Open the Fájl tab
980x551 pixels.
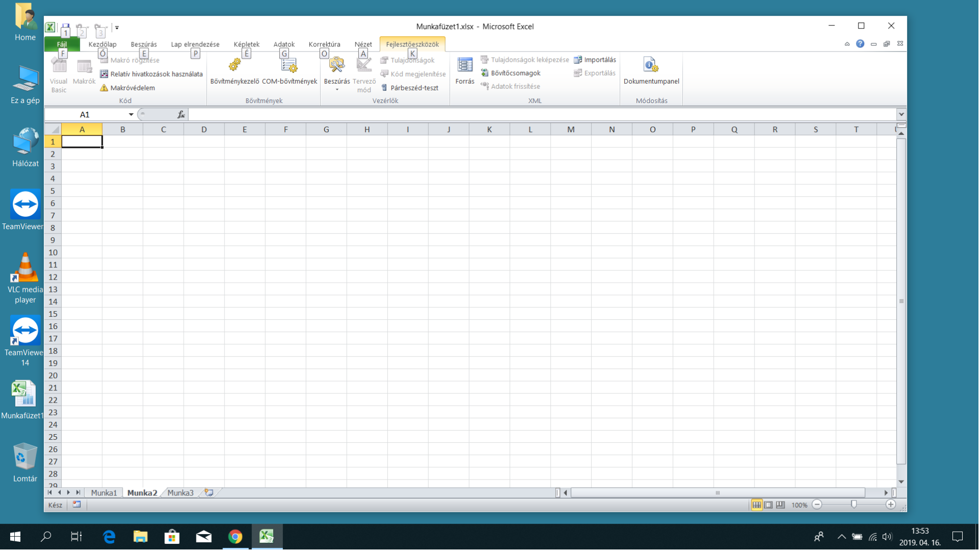[62, 44]
